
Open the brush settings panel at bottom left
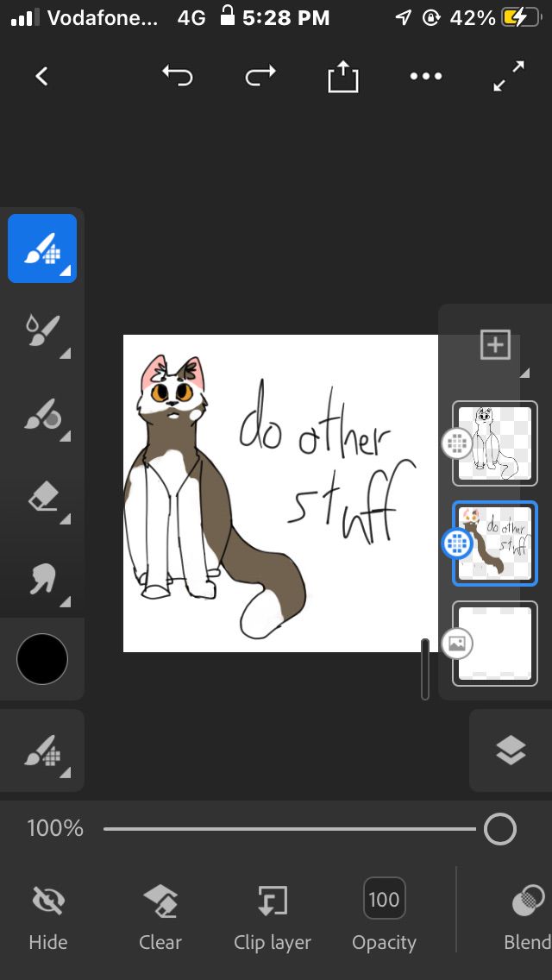(x=42, y=751)
